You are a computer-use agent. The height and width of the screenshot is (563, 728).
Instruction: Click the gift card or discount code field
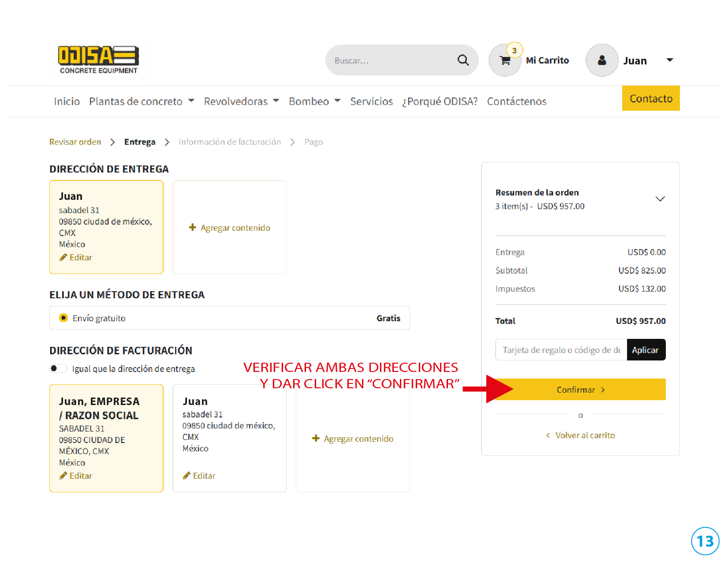click(561, 350)
